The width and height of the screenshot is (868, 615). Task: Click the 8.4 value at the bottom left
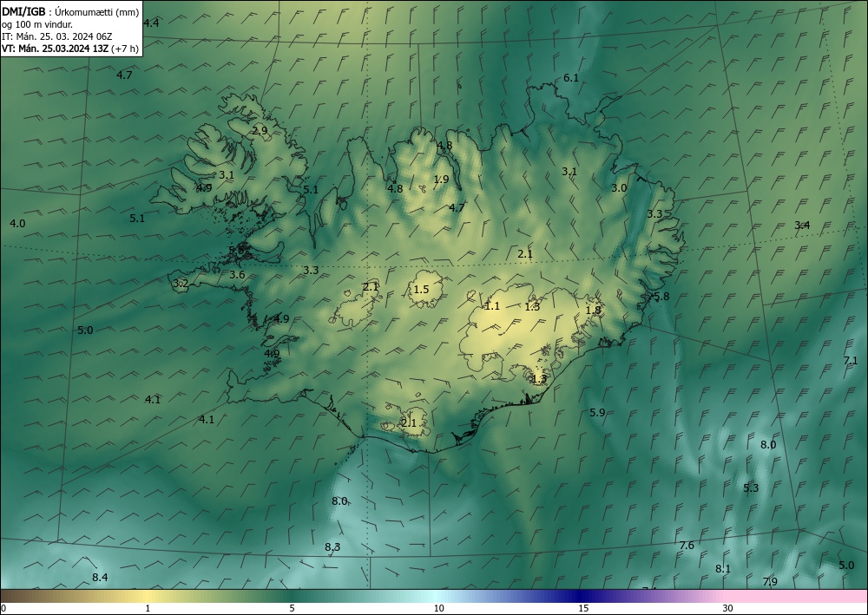100,578
